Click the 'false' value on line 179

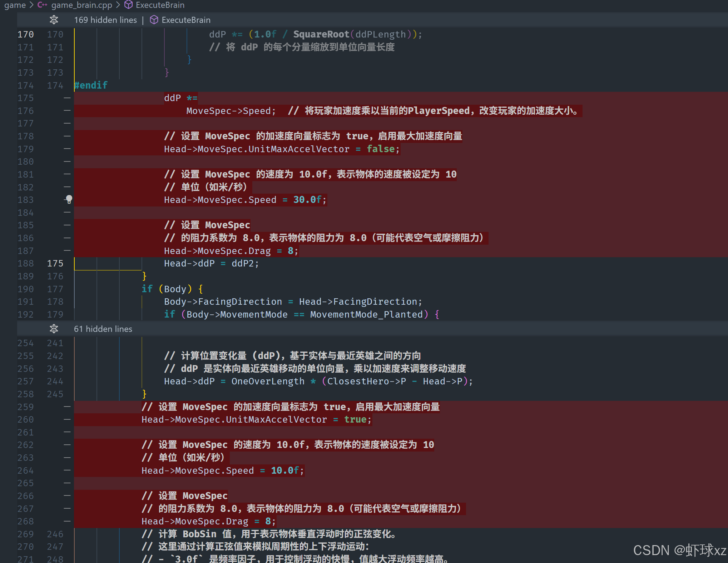pyautogui.click(x=381, y=149)
